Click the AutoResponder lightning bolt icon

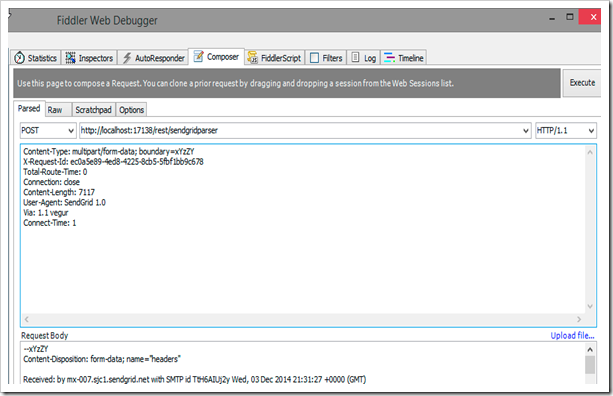(127, 58)
